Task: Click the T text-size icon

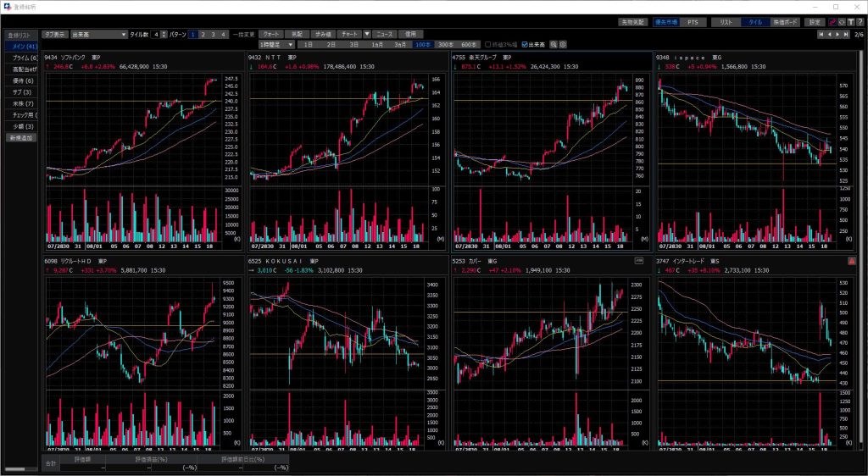Action: pos(850,22)
